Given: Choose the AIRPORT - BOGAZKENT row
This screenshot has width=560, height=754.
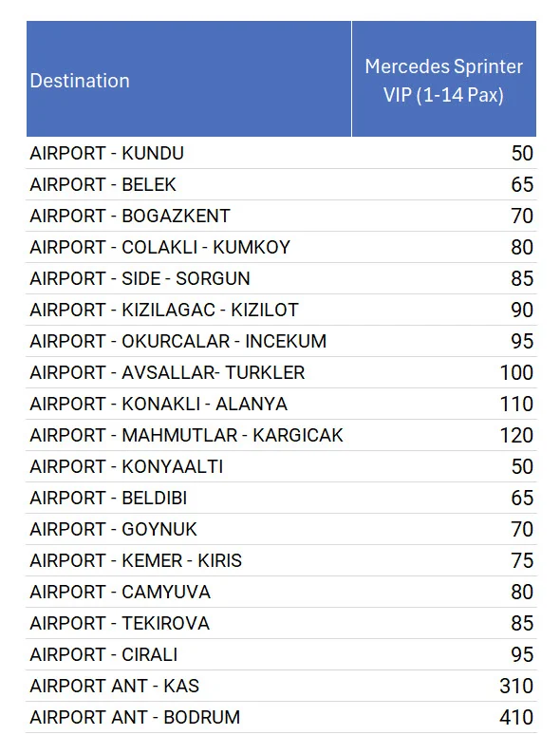Looking at the screenshot, I should click(x=281, y=216).
